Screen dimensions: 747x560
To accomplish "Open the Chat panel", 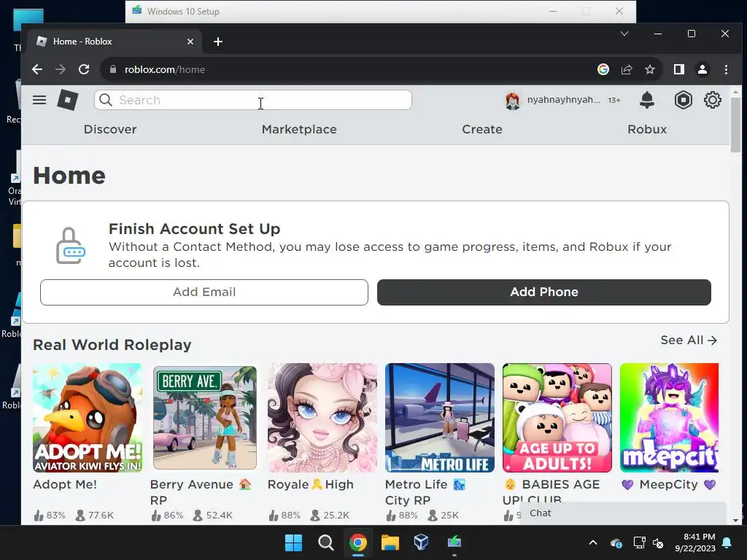I will 623,513.
